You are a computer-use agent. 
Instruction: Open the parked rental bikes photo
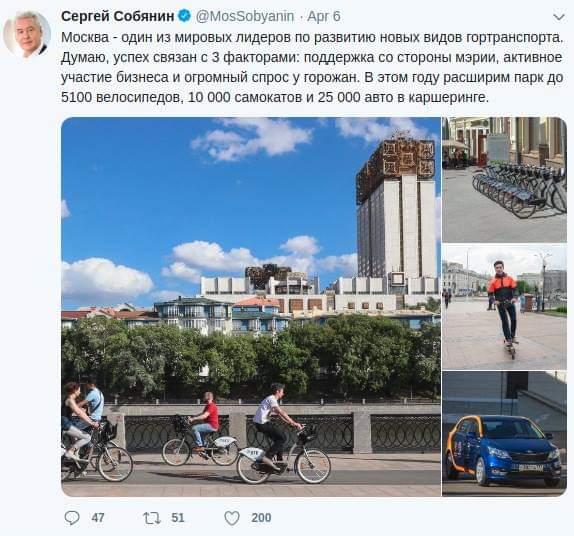point(504,180)
